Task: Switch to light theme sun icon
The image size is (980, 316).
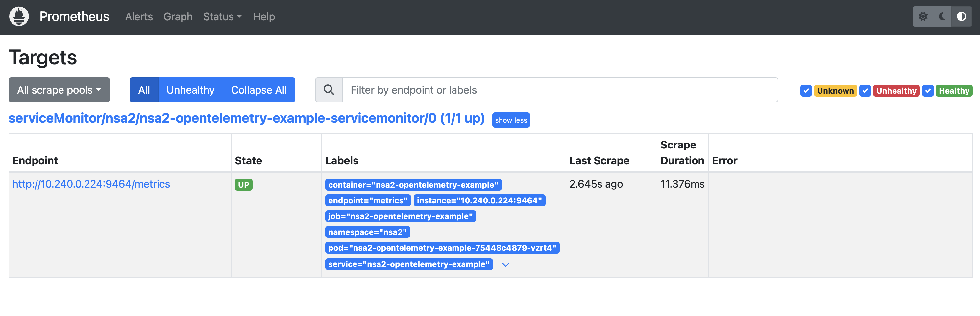Action: tap(922, 16)
